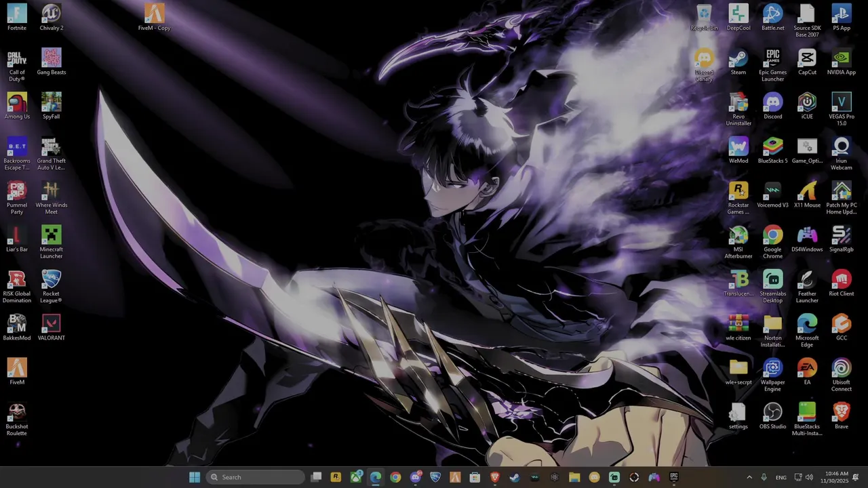This screenshot has width=868, height=488.
Task: Select Grand Theft Auto V Legacy icon
Action: (52, 155)
